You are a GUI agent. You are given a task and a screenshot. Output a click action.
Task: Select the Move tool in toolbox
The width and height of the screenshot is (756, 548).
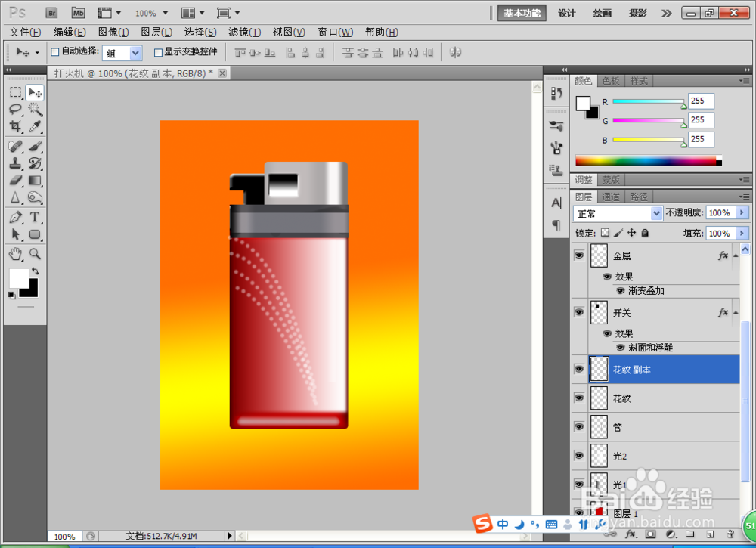tap(35, 92)
